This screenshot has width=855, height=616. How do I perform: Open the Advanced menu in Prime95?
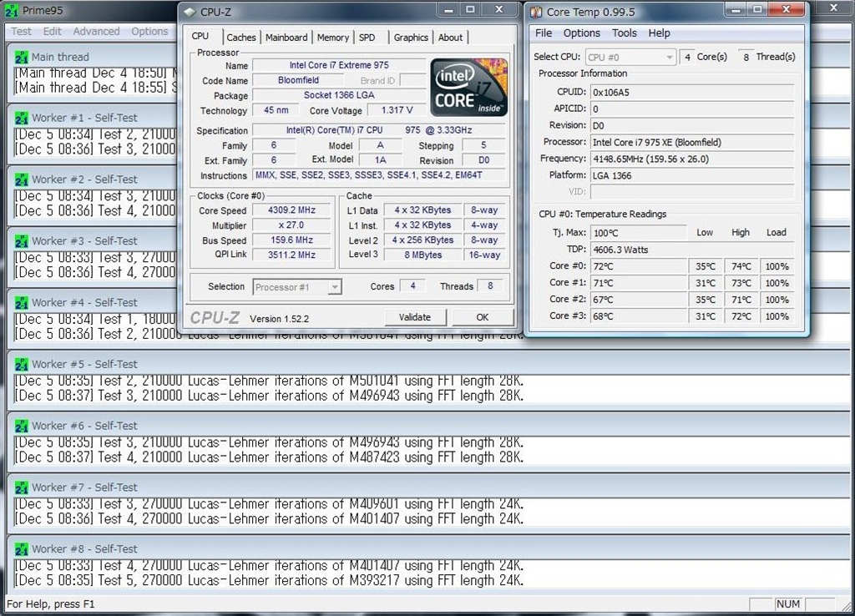point(96,32)
